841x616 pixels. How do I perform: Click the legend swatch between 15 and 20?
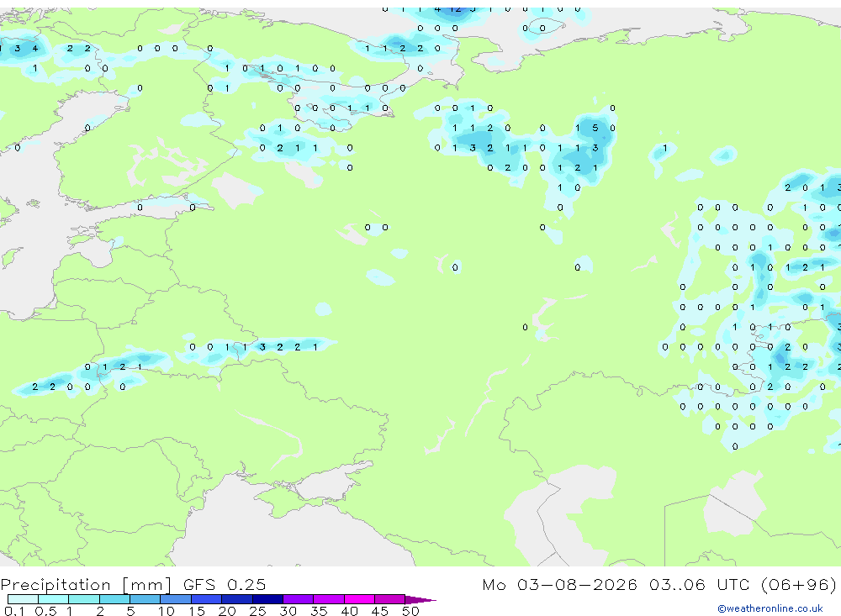pyautogui.click(x=206, y=599)
